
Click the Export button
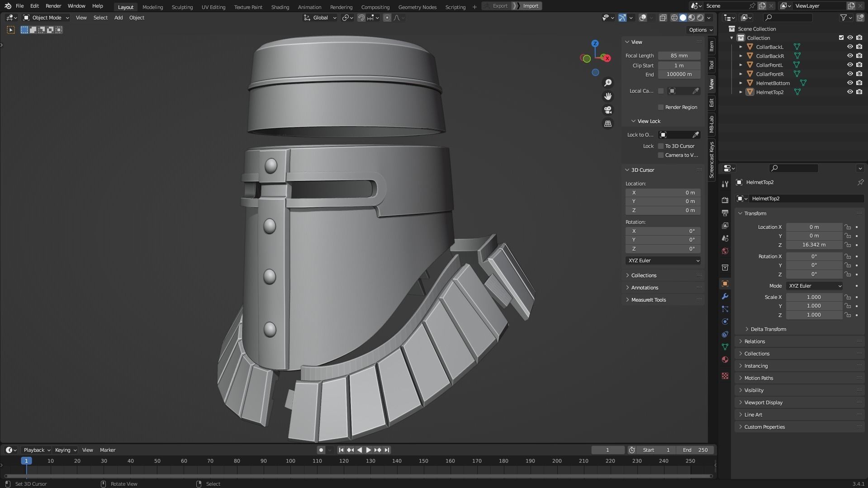click(496, 6)
